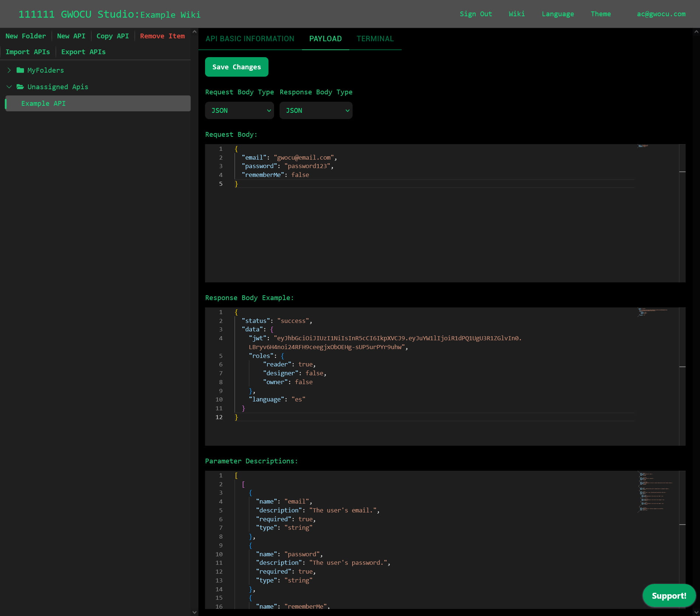Click the main page scroll up arrow
The height and width of the screenshot is (616, 700).
696,32
